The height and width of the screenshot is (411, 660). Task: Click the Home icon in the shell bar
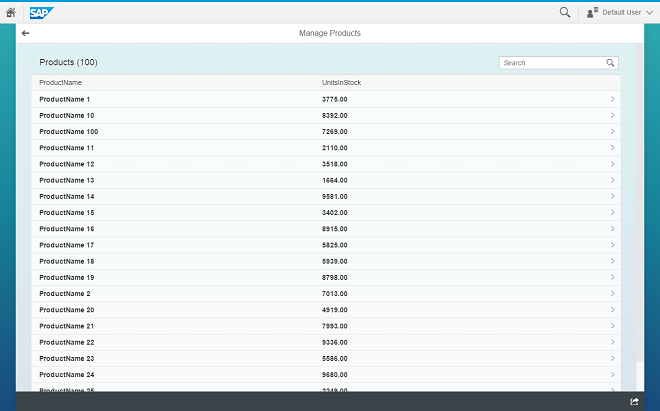pos(11,12)
